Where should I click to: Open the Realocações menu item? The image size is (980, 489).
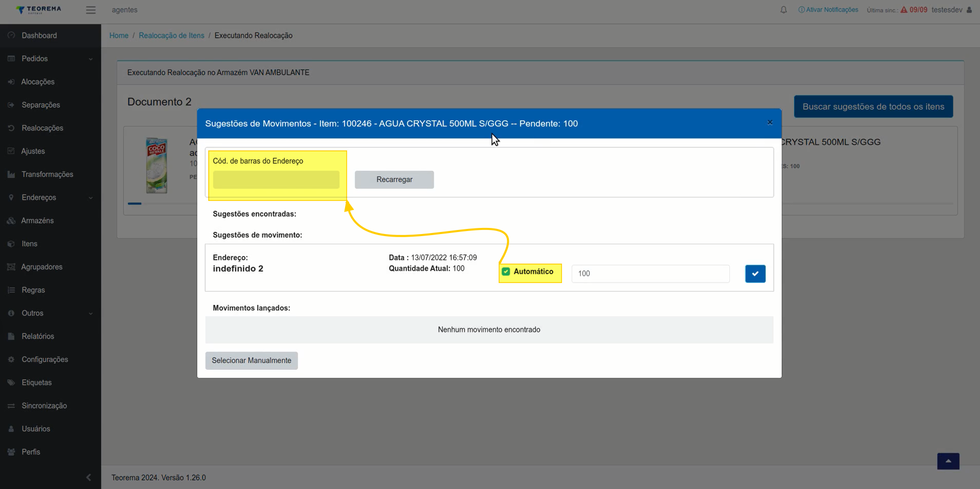tap(51, 128)
